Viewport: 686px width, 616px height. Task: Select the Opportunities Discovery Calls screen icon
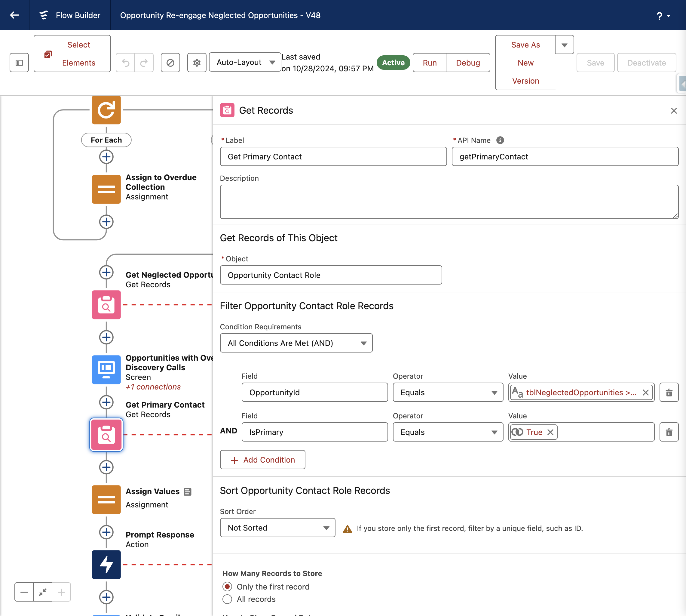(106, 370)
